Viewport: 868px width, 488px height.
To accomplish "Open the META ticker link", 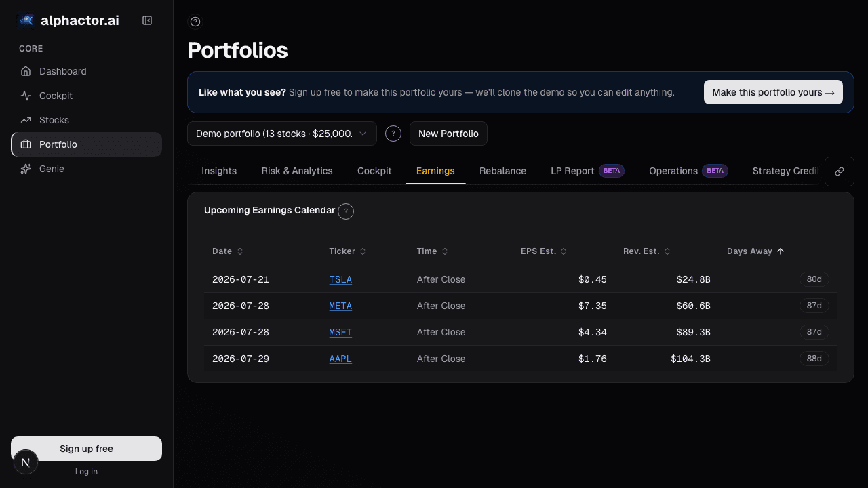I will pos(340,306).
